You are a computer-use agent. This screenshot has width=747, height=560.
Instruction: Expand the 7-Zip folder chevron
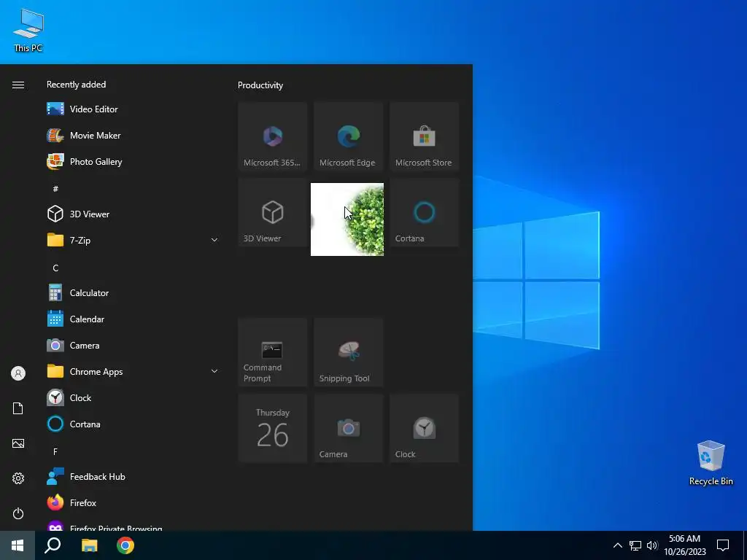[x=214, y=240]
